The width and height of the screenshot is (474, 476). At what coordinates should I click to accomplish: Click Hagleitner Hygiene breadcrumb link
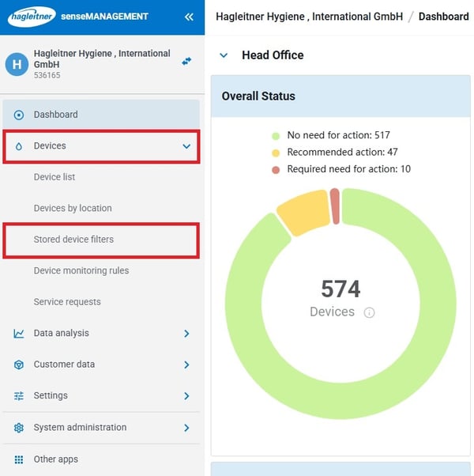point(309,17)
